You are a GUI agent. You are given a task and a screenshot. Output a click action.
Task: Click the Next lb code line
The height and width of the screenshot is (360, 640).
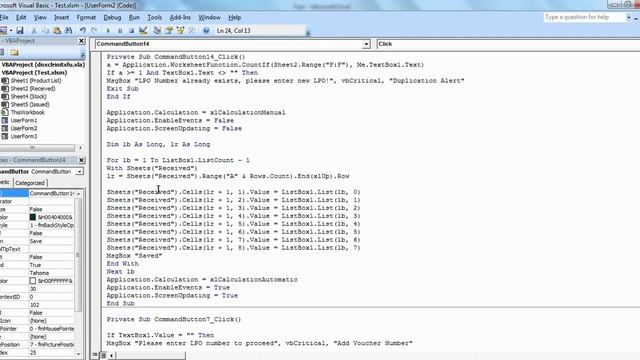pos(120,271)
